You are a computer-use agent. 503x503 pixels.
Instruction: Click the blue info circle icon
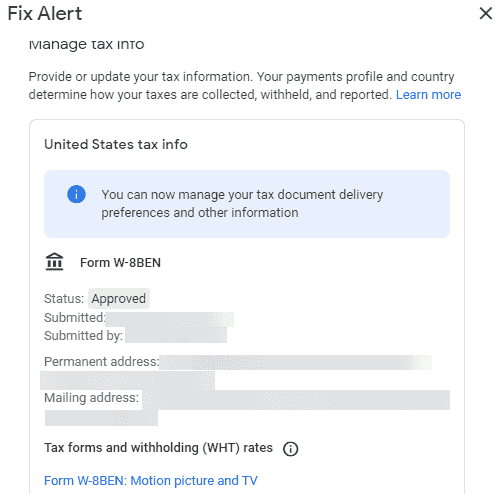click(x=76, y=194)
